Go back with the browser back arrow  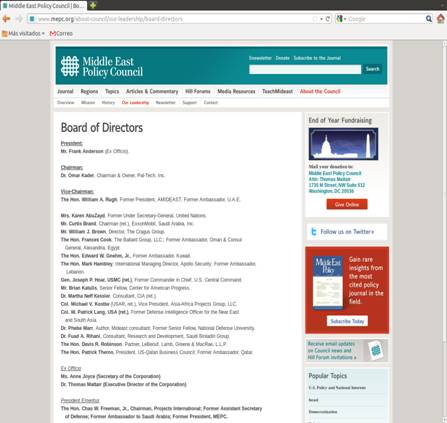tap(6, 19)
